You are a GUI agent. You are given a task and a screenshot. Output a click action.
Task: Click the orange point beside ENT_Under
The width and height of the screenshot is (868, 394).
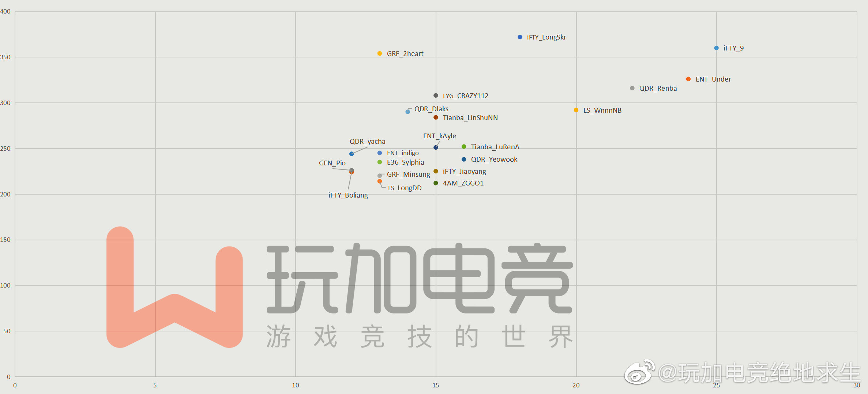click(x=688, y=79)
